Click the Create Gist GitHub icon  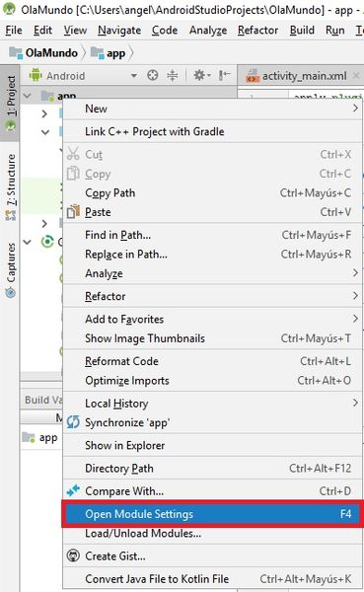click(x=73, y=555)
